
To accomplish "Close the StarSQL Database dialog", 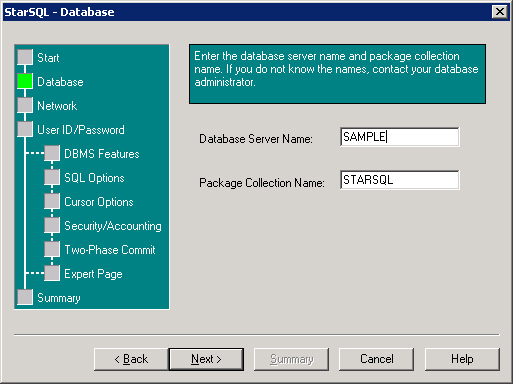I will 500,12.
